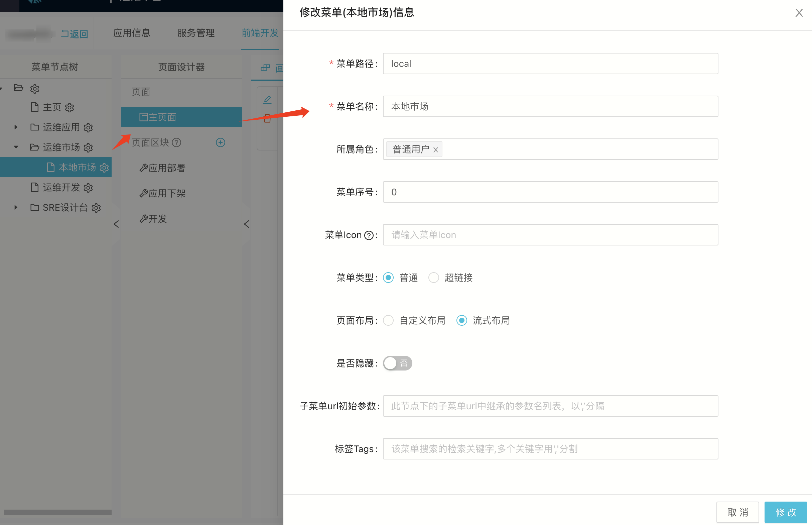Click gear icon next to 运维应用
Viewport: 812px width, 525px height.
(88, 127)
